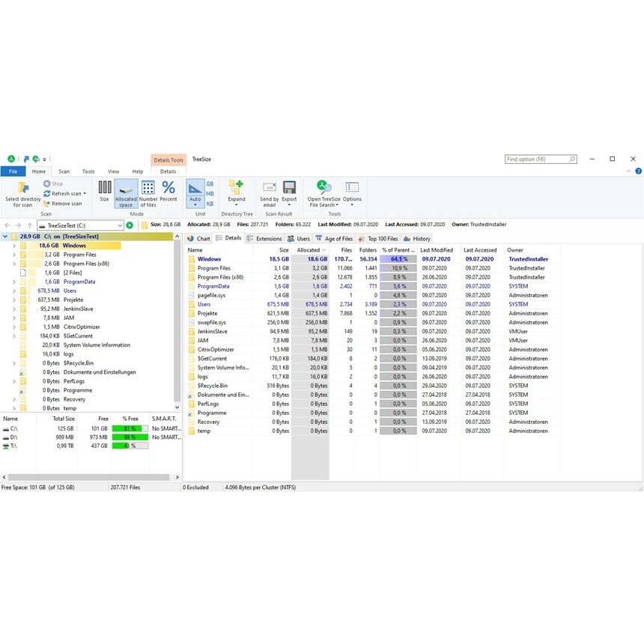Select the D:\ drive in drive list

pyautogui.click(x=11, y=437)
